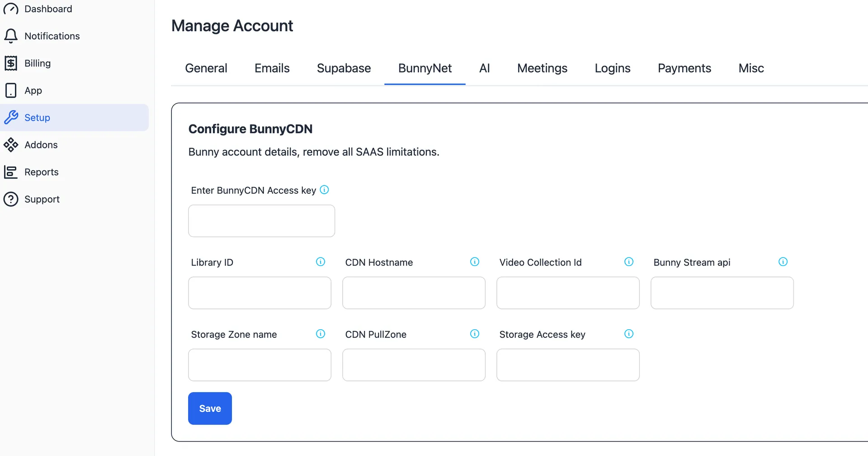Click the App device icon
This screenshot has width=868, height=456.
[11, 90]
